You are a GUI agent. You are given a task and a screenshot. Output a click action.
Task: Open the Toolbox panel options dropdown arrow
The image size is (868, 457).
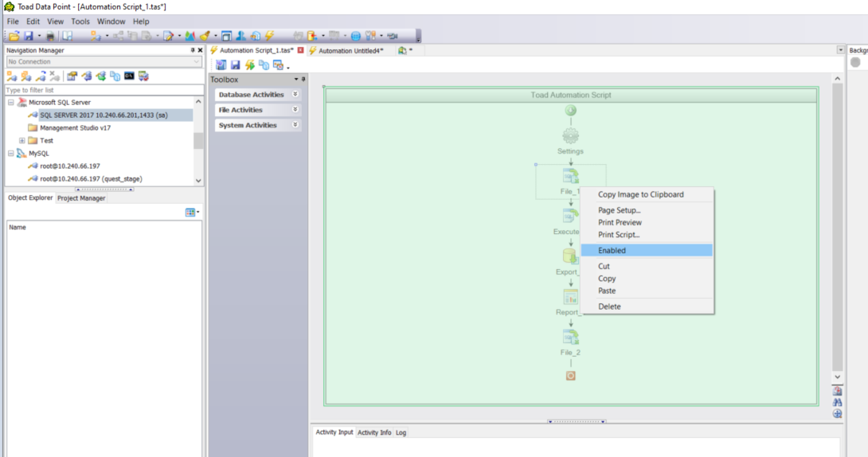pos(296,80)
